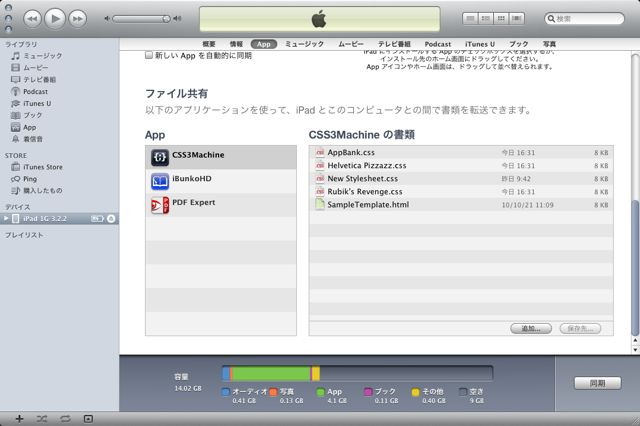Viewport: 640px width, 426px height.
Task: Open the ムービー tab
Action: tap(351, 44)
